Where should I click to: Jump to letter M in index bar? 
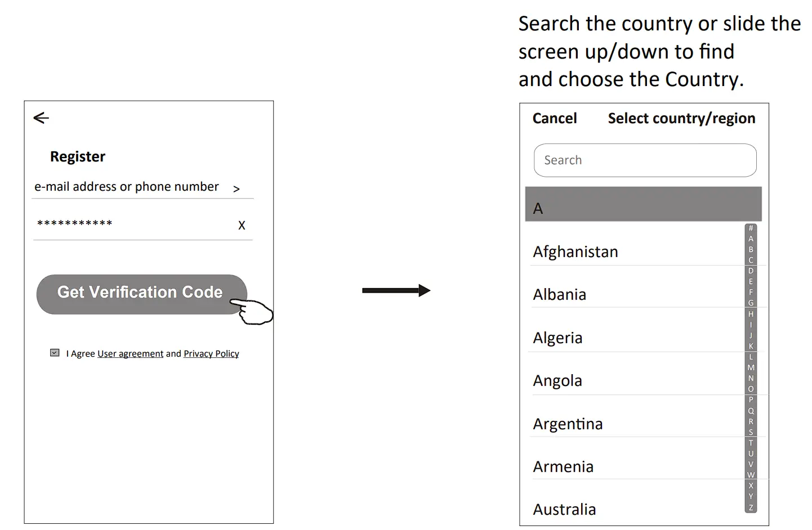[x=751, y=367]
